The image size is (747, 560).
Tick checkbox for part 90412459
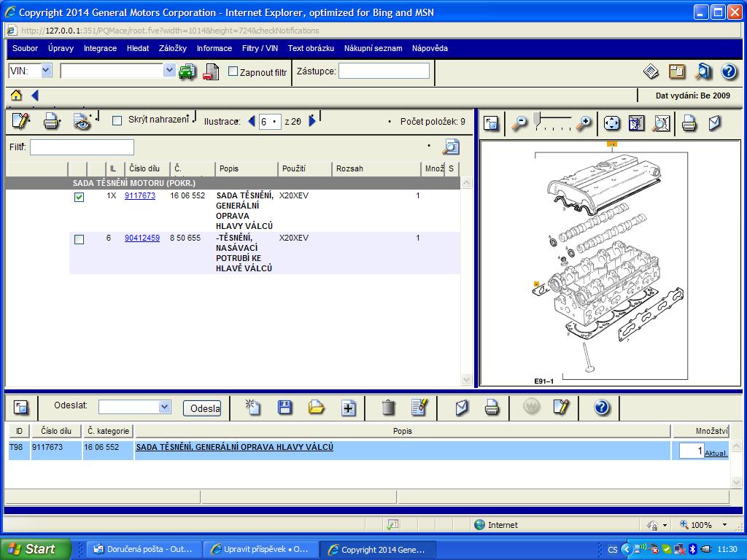(79, 239)
